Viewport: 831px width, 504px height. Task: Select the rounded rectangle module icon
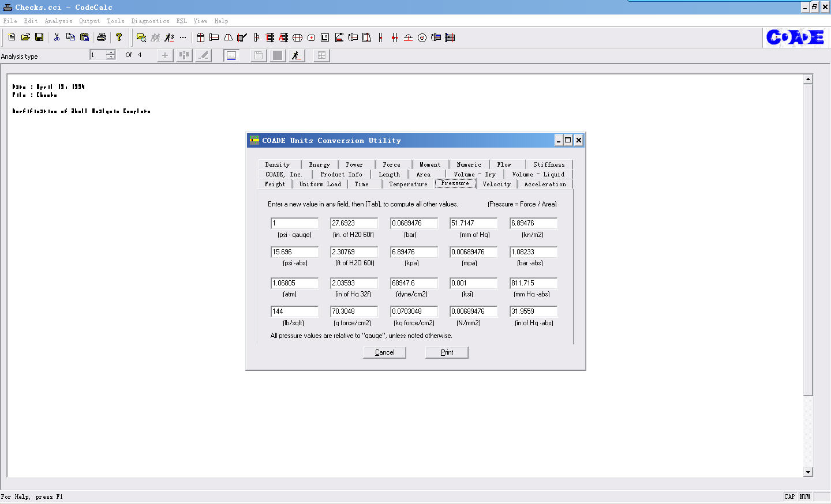pos(311,37)
